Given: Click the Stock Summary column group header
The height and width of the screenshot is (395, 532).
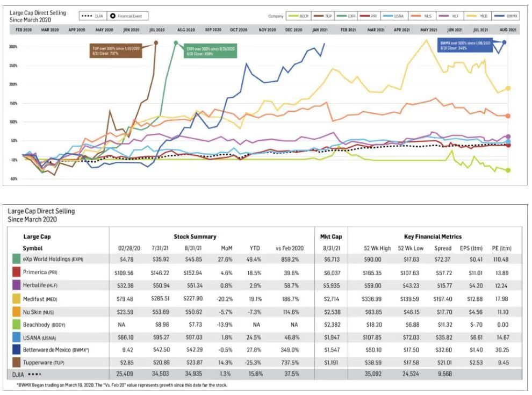Looking at the screenshot, I should click(x=195, y=236).
